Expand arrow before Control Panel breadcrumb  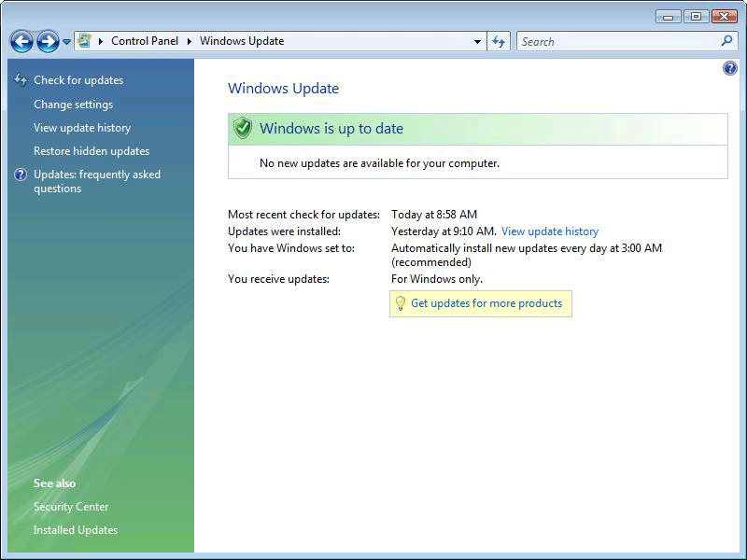coord(101,41)
